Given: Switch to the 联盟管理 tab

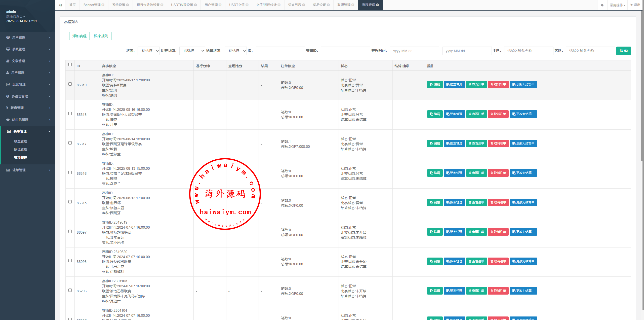Looking at the screenshot, I should point(344,5).
